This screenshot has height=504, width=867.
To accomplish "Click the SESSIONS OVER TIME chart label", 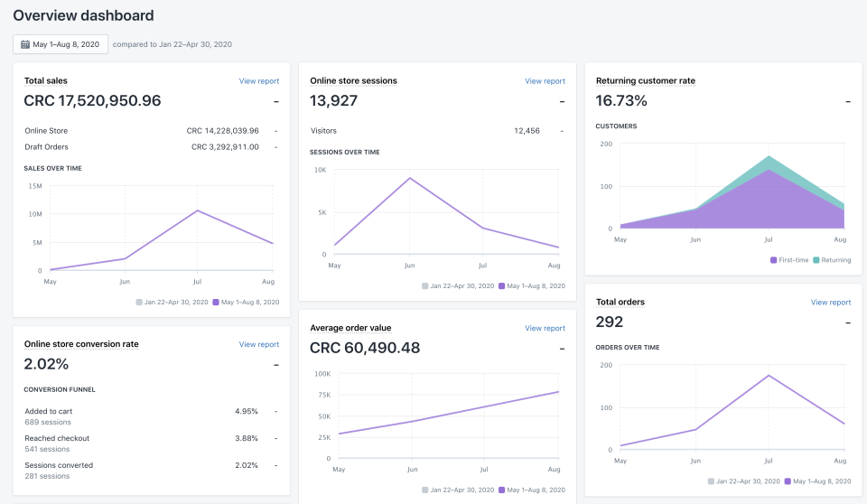I will (x=344, y=152).
